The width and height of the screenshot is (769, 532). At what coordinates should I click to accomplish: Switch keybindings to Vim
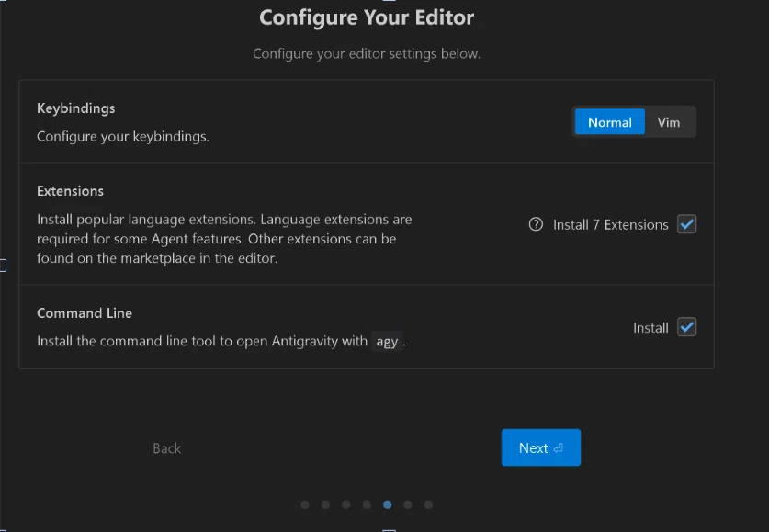(669, 122)
